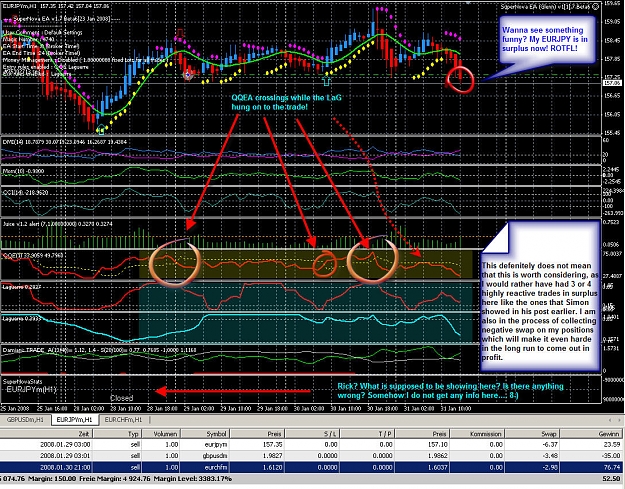Image resolution: width=625 pixels, height=489 pixels.
Task: Click the open price 1.6120 cell
Action: coord(273,467)
